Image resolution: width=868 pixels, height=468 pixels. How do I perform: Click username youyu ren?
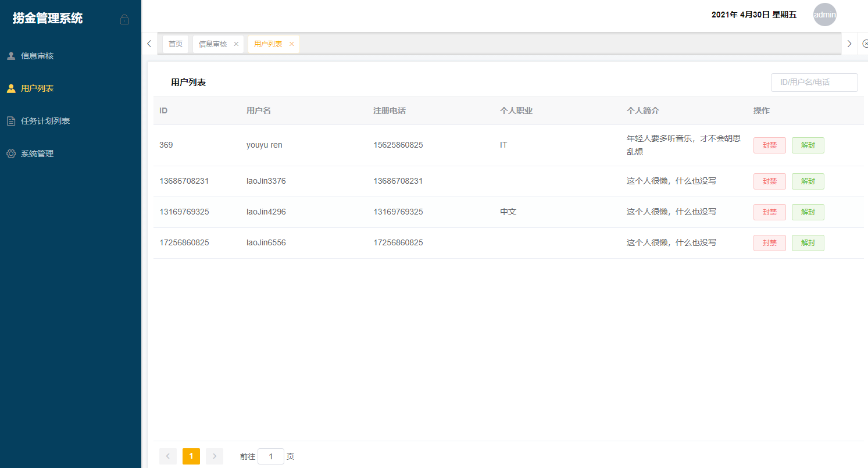tap(265, 145)
